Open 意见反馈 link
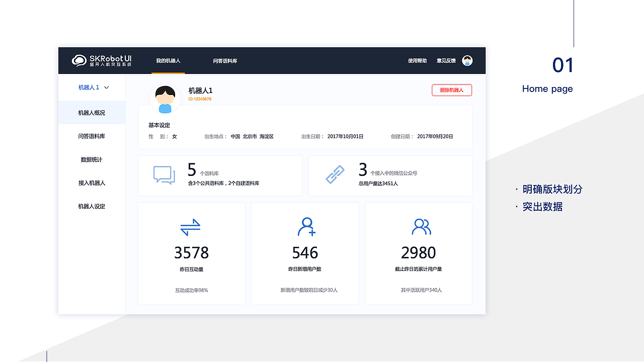The width and height of the screenshot is (644, 362). [x=446, y=61]
